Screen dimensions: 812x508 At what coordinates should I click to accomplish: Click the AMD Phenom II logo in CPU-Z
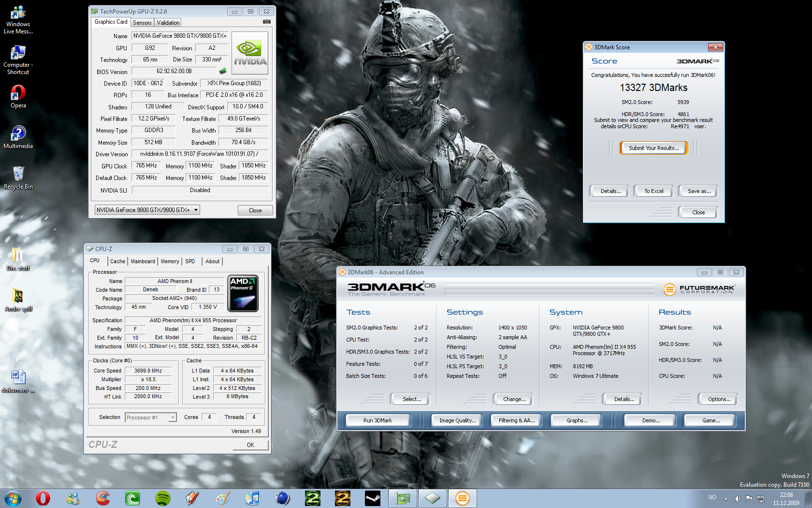click(x=243, y=293)
